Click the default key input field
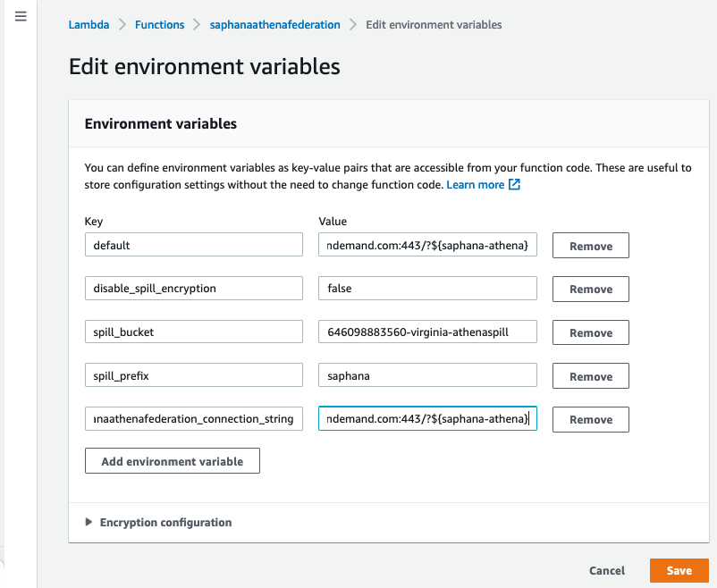 coord(194,245)
